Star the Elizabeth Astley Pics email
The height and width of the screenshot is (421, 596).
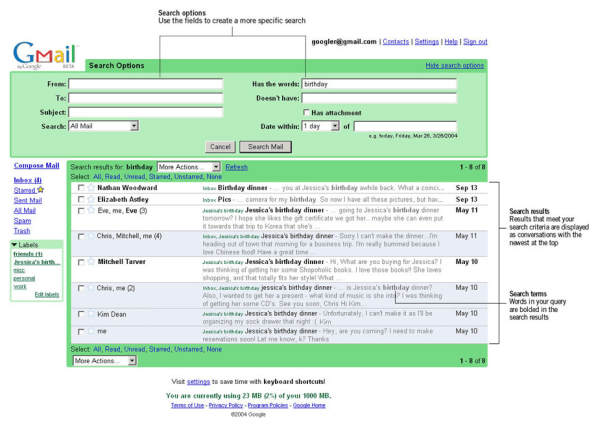91,199
